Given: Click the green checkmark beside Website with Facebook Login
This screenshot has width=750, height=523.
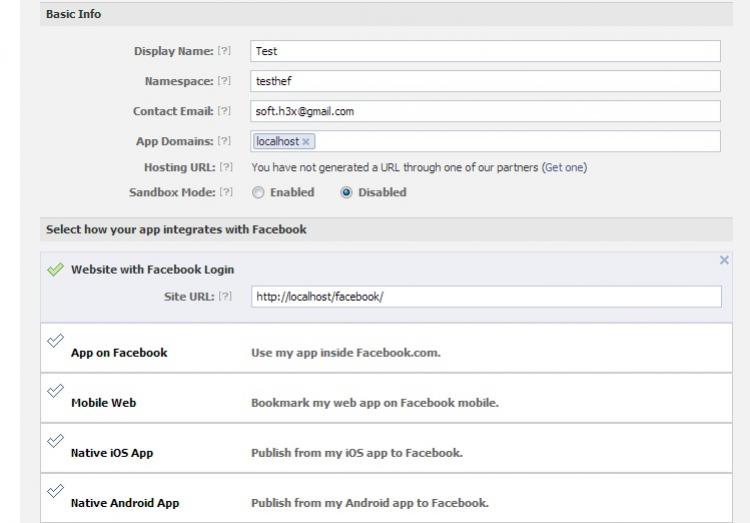Looking at the screenshot, I should click(55, 269).
